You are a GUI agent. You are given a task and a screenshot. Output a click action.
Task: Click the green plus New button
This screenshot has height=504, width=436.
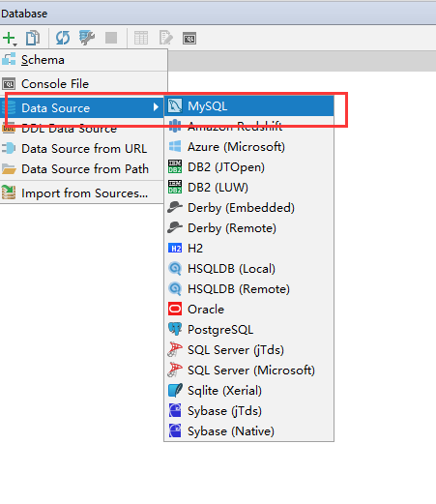pos(10,39)
